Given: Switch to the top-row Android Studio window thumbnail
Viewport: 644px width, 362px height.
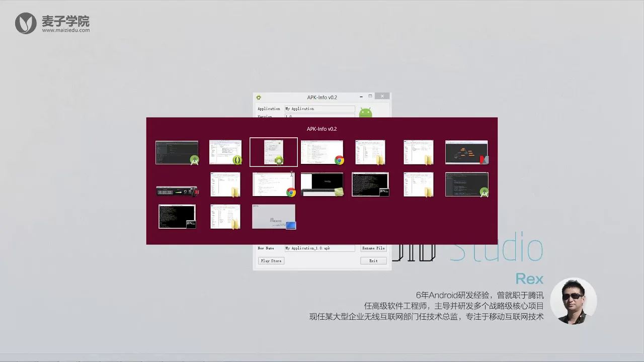Looking at the screenshot, I should tap(177, 152).
